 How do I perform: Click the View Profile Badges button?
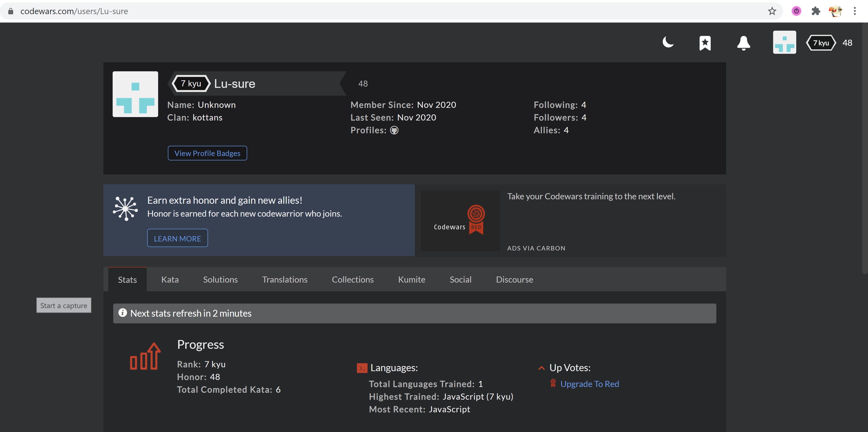[207, 153]
